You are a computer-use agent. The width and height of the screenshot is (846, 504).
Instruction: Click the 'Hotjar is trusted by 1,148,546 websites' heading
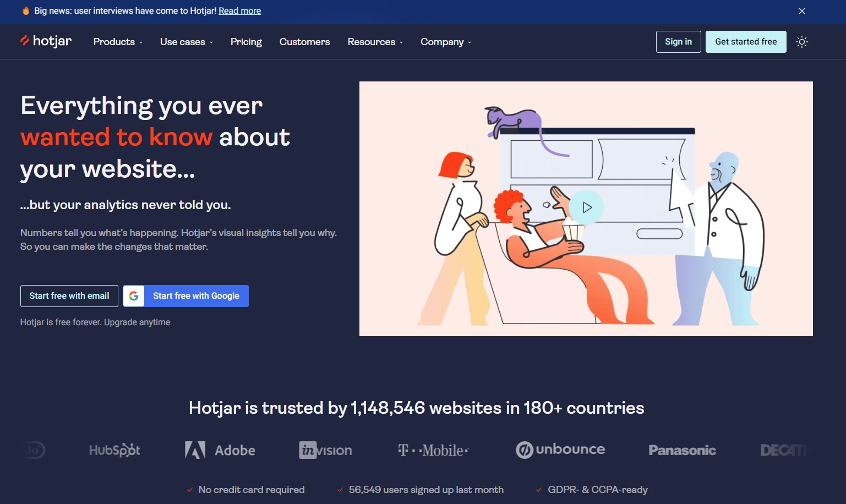click(417, 408)
